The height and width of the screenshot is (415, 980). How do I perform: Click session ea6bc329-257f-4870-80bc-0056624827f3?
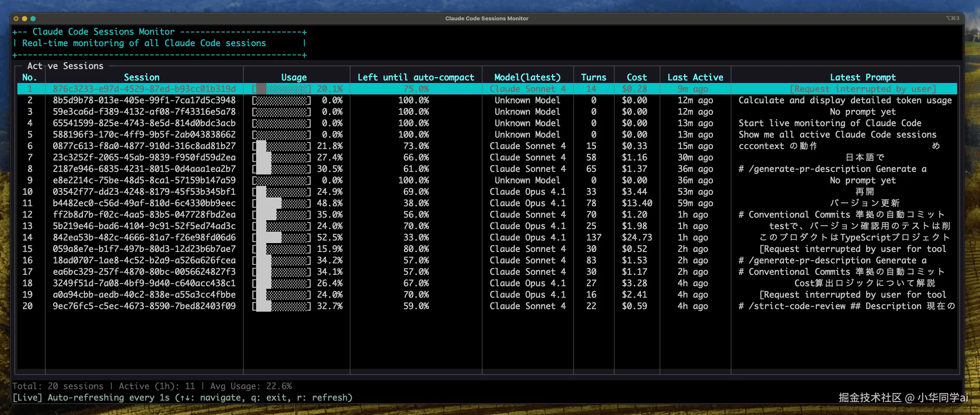pos(487,272)
